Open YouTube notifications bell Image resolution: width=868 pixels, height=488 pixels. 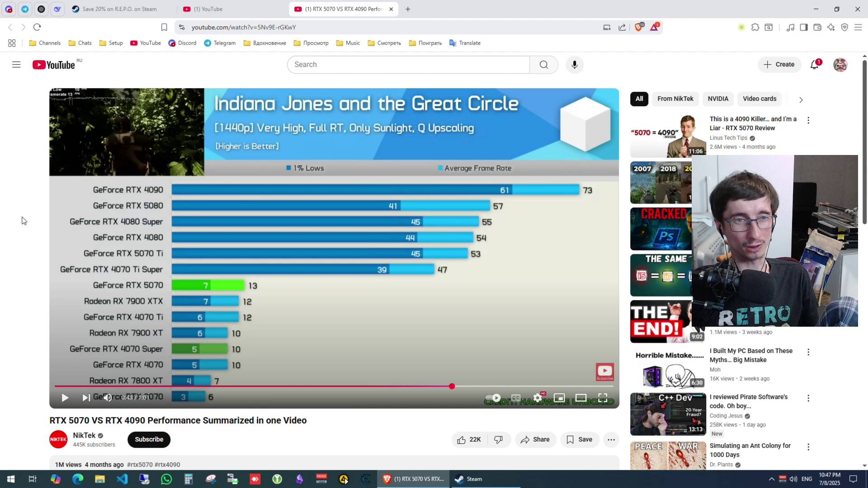pos(814,65)
